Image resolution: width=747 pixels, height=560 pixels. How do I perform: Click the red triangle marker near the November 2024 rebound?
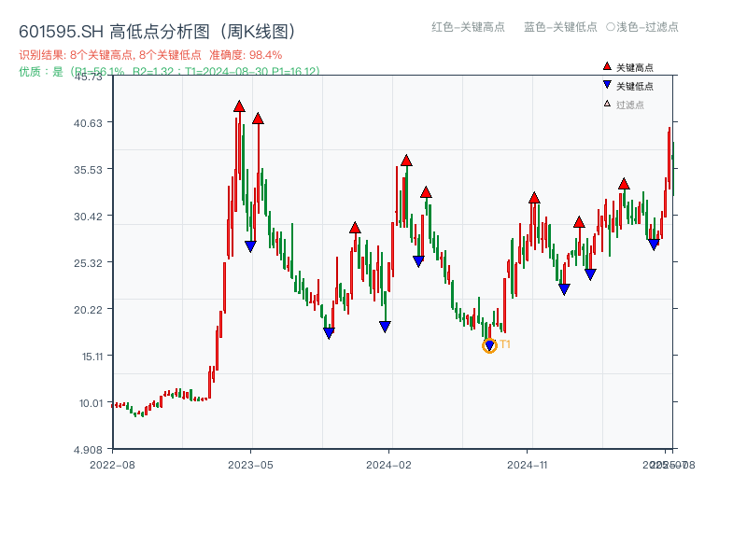[x=534, y=198]
